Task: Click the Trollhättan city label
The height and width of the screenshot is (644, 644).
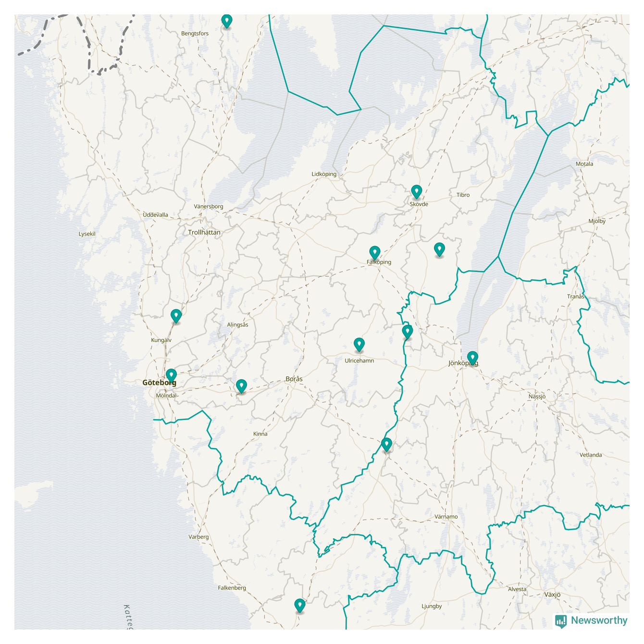Action: 204,233
